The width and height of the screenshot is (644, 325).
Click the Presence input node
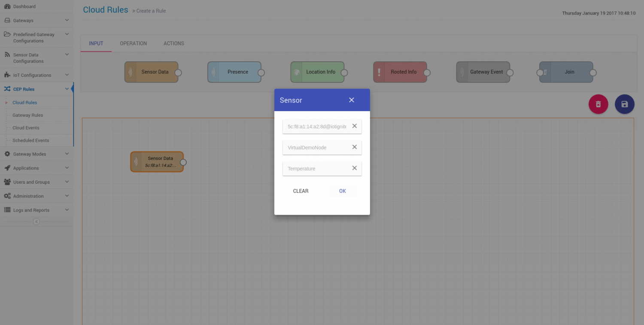(234, 72)
